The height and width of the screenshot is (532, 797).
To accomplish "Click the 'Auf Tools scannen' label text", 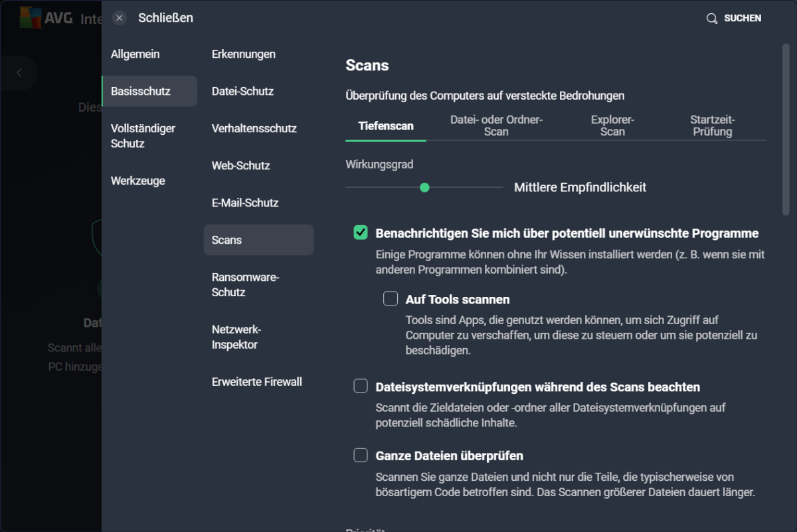I will click(458, 300).
